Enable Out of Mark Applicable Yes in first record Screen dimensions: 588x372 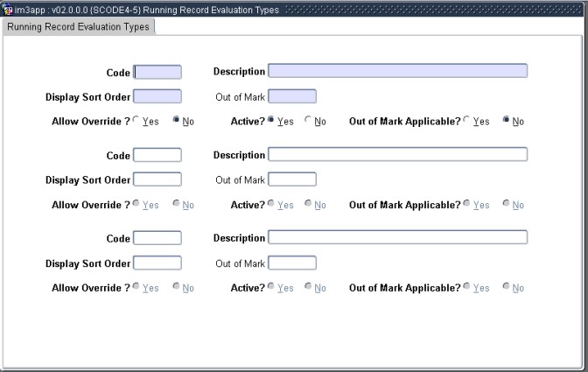[466, 121]
